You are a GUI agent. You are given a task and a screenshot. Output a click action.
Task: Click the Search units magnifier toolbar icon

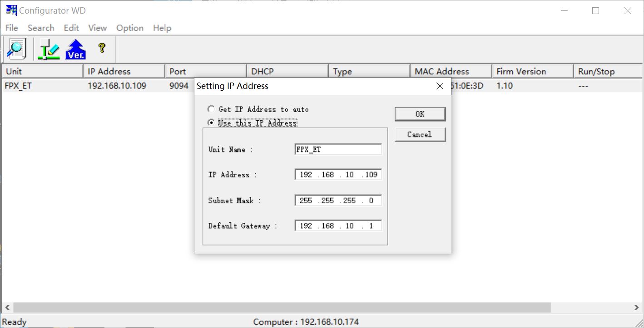[x=16, y=49]
